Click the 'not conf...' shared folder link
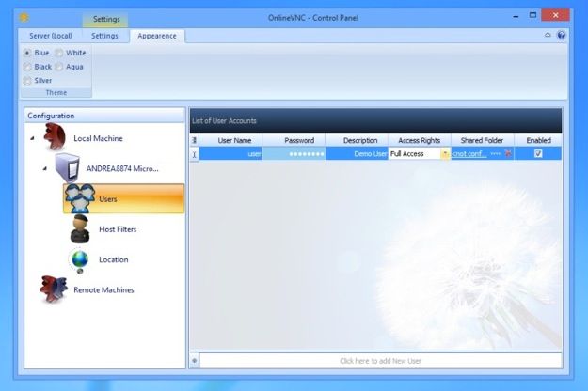 [469, 153]
